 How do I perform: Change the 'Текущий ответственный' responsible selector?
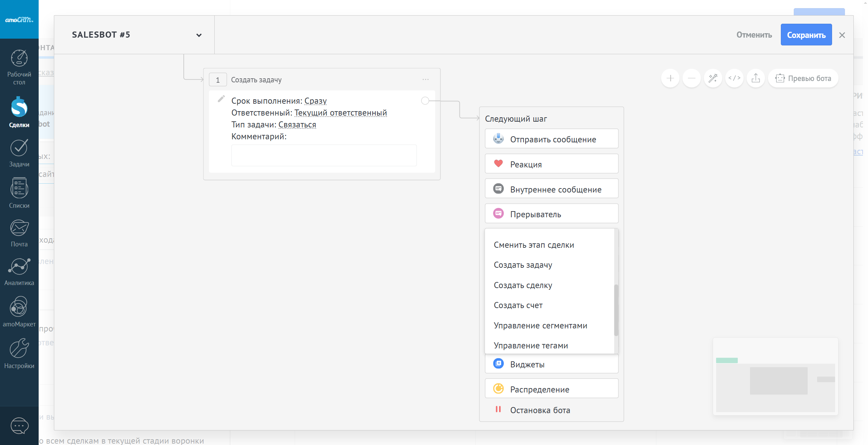[x=340, y=113]
